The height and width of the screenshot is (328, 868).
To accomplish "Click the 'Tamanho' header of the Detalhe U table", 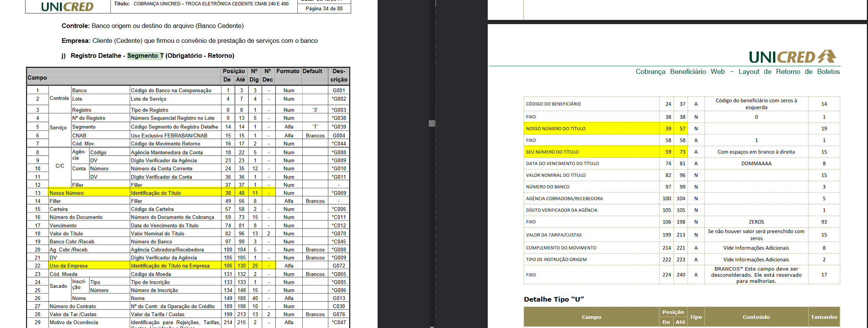I will (x=824, y=317).
